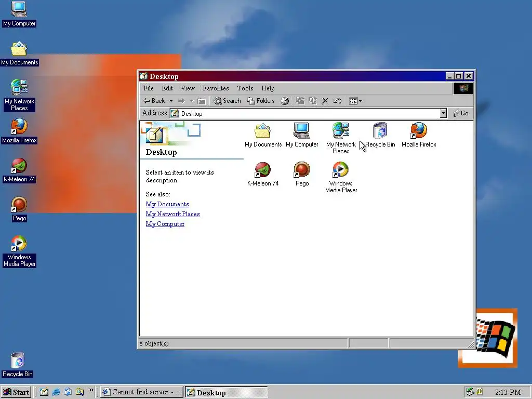Open the Tools menu
532x399 pixels.
[x=245, y=88]
